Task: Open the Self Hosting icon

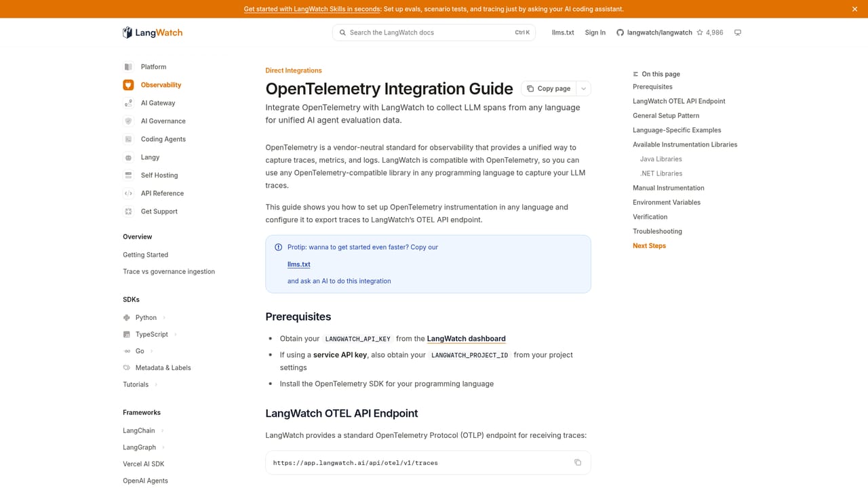Action: click(128, 175)
